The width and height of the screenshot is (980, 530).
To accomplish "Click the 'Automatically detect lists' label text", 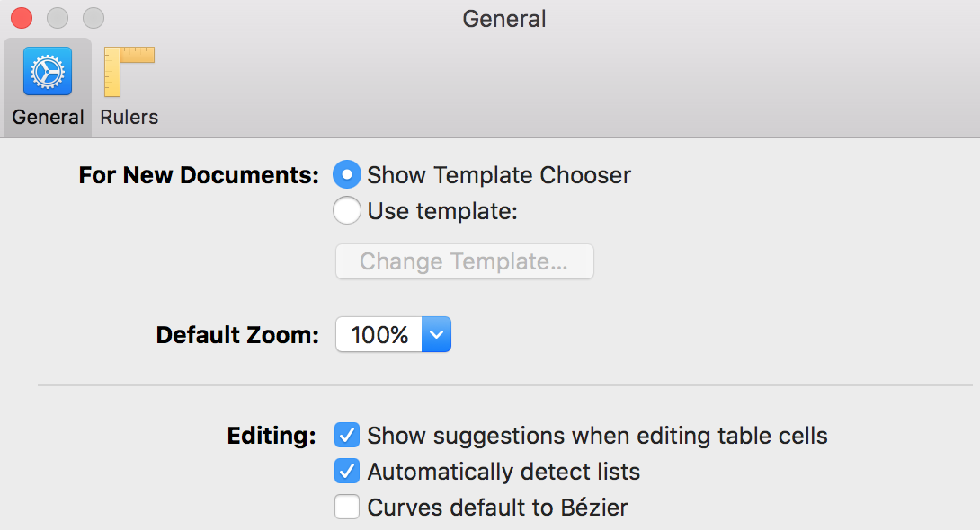I will (503, 472).
